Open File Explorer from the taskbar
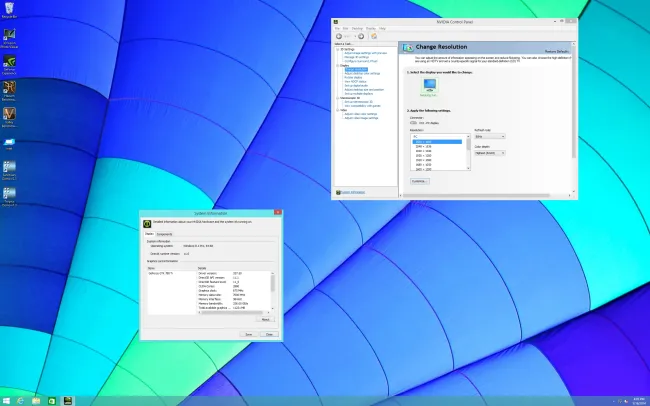The image size is (650, 406). pyautogui.click(x=36, y=401)
